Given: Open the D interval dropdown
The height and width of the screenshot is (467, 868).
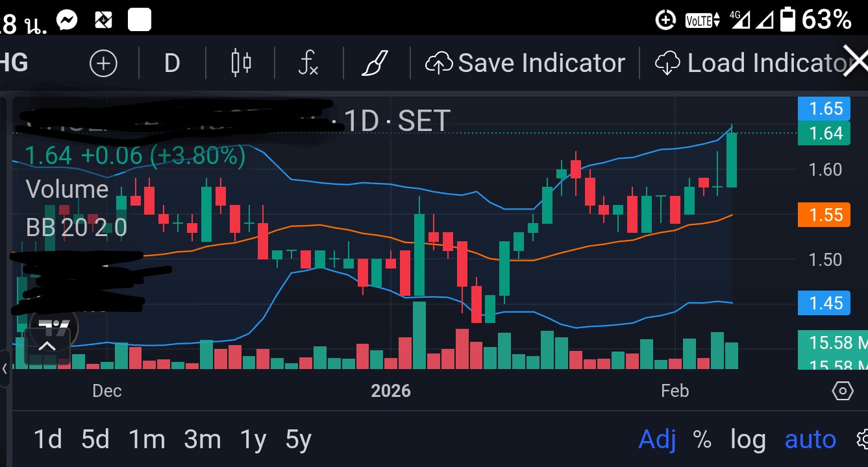Looking at the screenshot, I should (171, 64).
